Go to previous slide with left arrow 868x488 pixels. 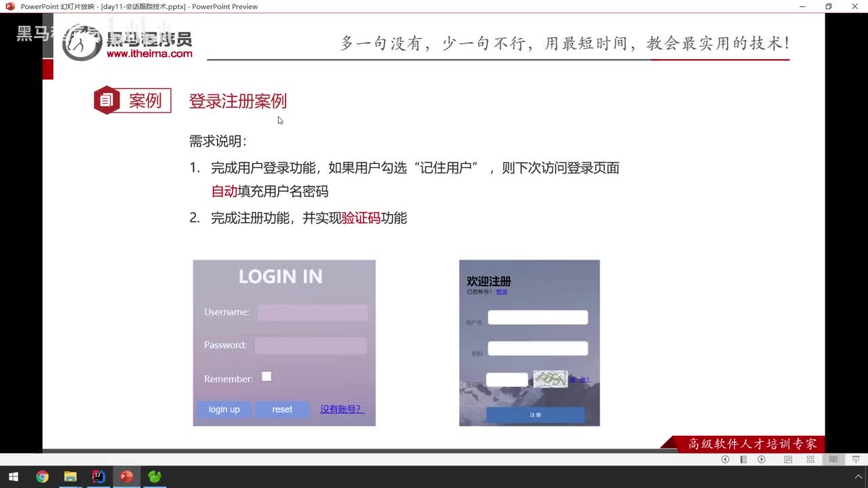(725, 460)
